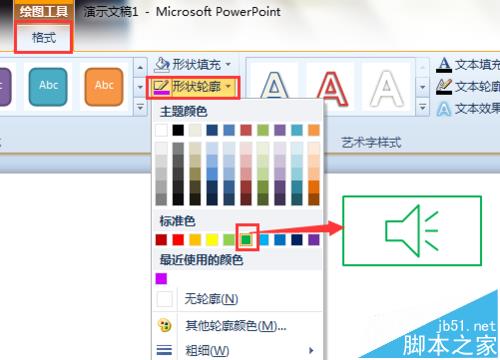Expand the Shape Outline dropdown arrow
Viewport: 500px width, 360px height.
click(228, 86)
